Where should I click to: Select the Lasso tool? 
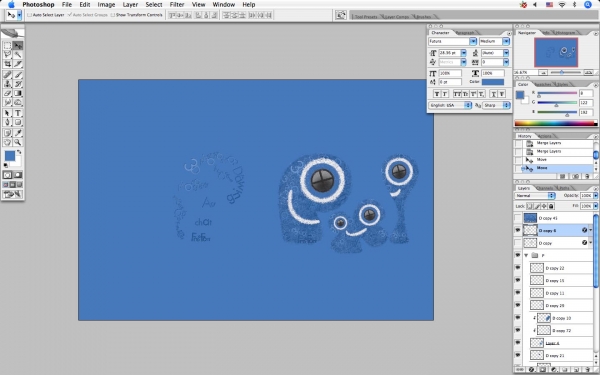7,55
